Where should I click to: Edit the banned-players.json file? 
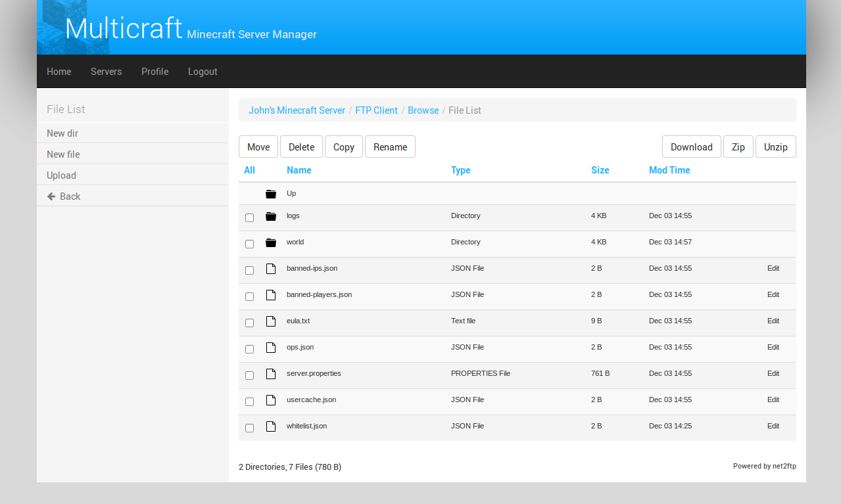pyautogui.click(x=773, y=294)
